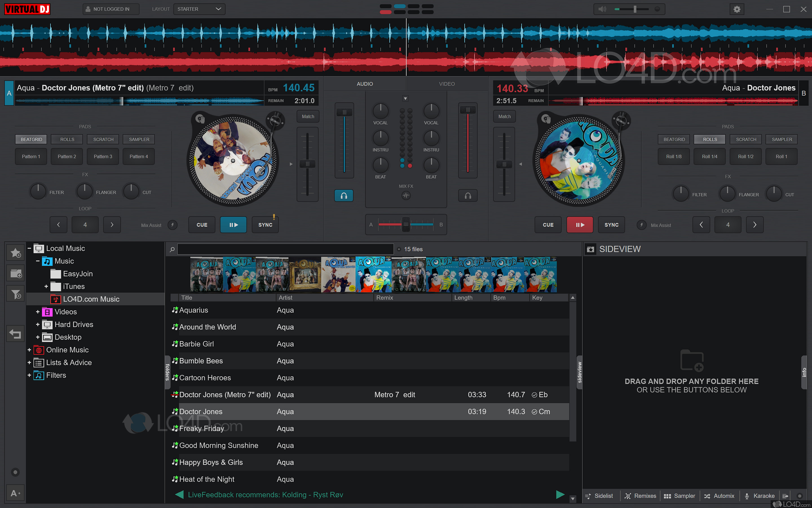Click the crossfader handle
This screenshot has height=508, width=812.
(x=405, y=225)
